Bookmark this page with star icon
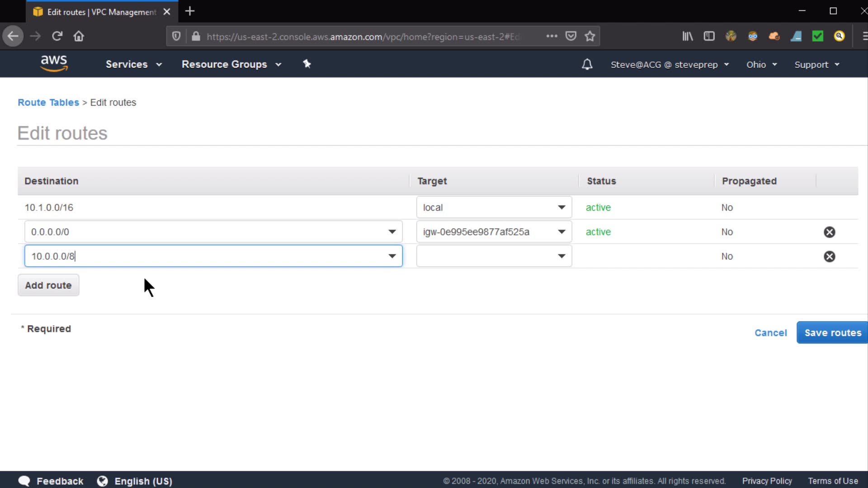 click(x=590, y=36)
